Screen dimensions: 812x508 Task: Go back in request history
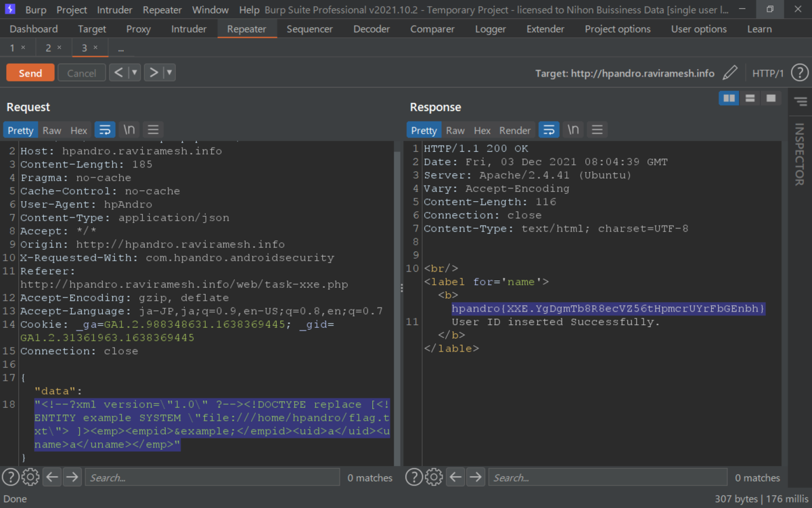point(118,72)
